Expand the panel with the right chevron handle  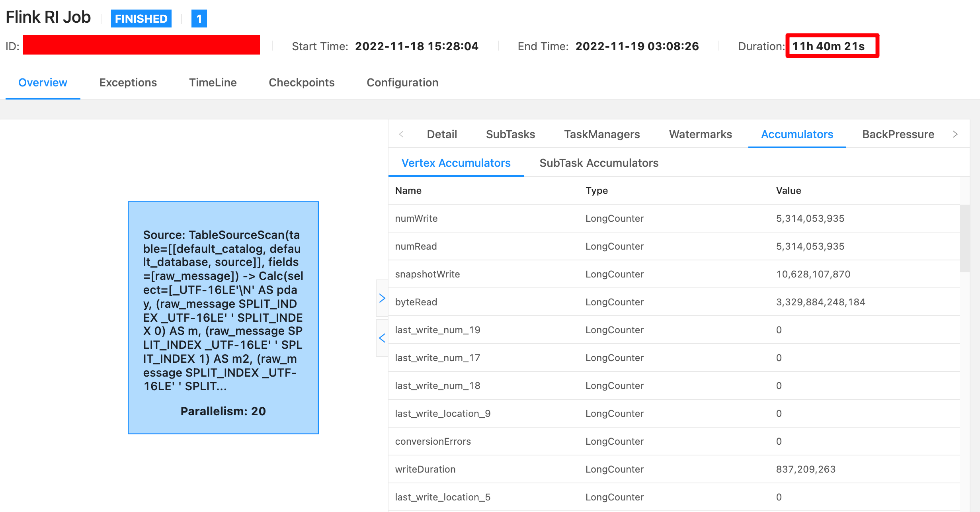click(382, 298)
